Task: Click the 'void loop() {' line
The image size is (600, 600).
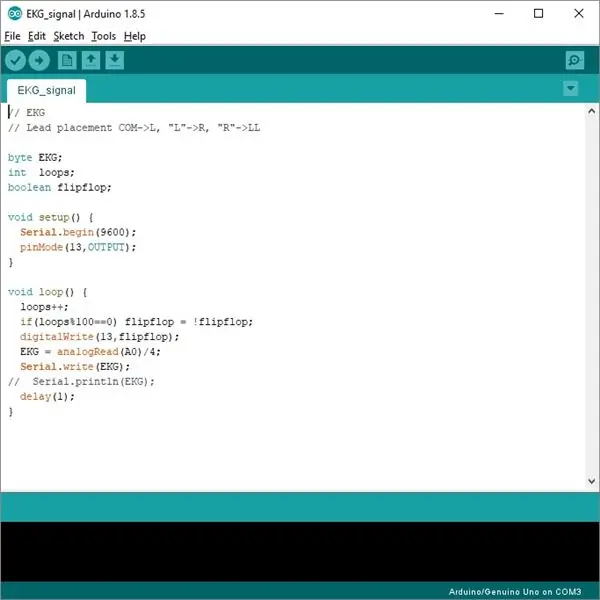Action: (47, 292)
